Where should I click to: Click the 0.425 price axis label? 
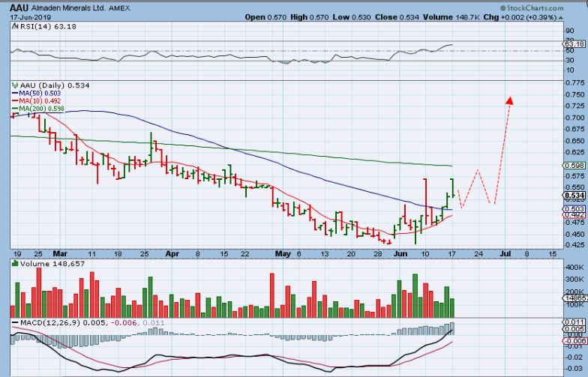point(574,246)
